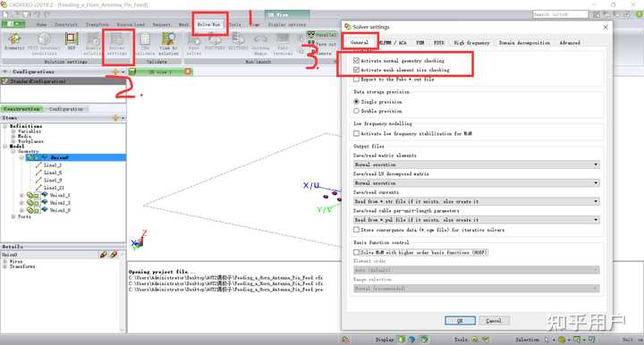Open the Advanced tab in Solver settings
Viewport: 644px width, 345px height.
(x=570, y=43)
